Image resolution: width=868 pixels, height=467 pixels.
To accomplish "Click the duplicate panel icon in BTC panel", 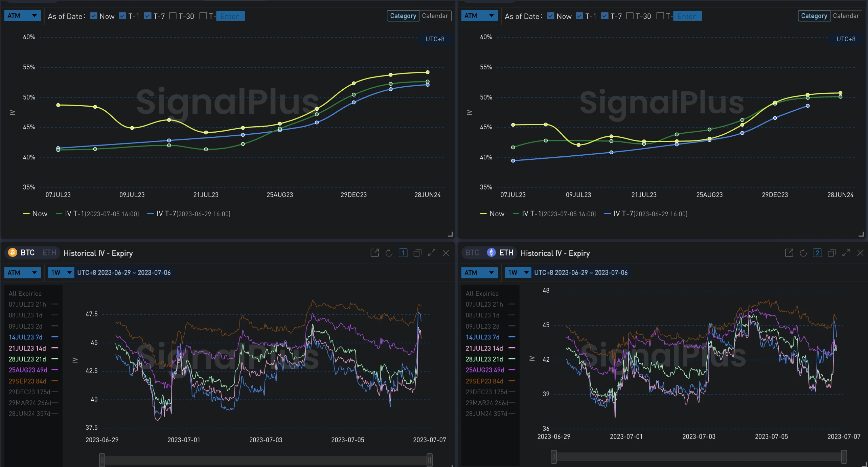I will point(417,253).
